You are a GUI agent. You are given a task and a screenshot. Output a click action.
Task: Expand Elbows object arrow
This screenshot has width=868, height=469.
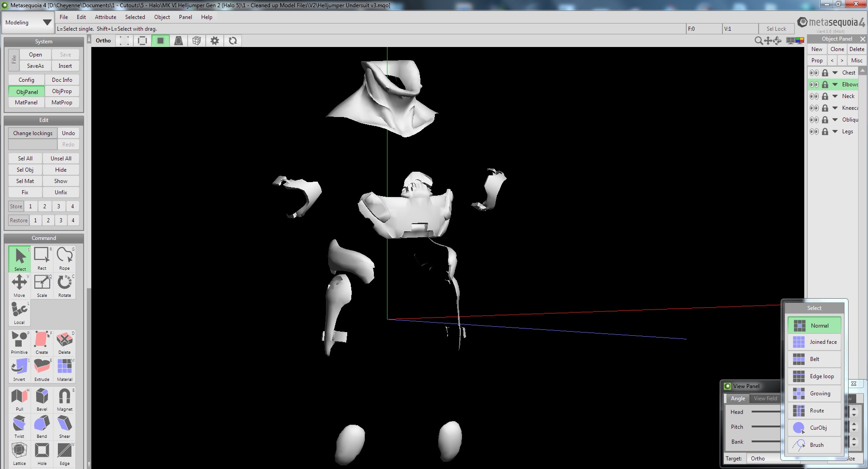pos(835,84)
